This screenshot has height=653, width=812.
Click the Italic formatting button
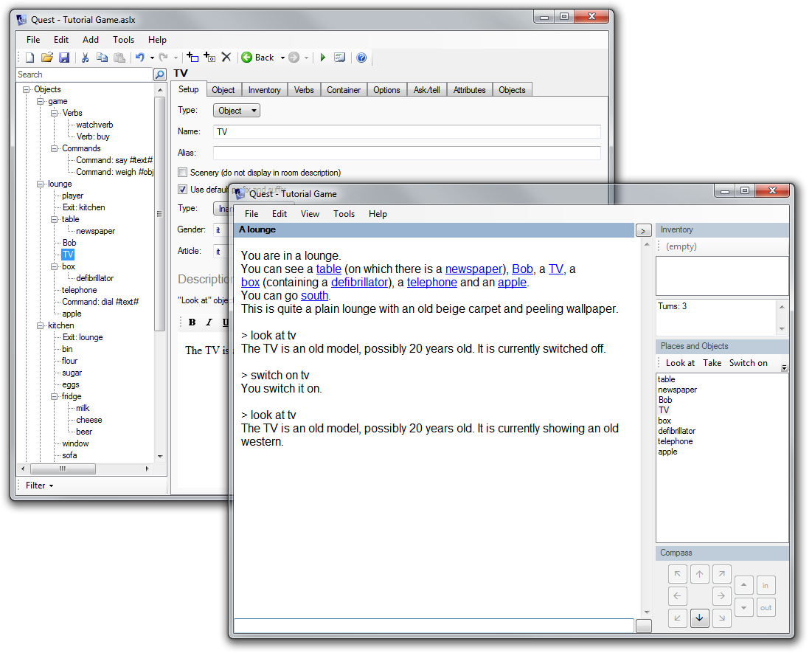coord(209,322)
